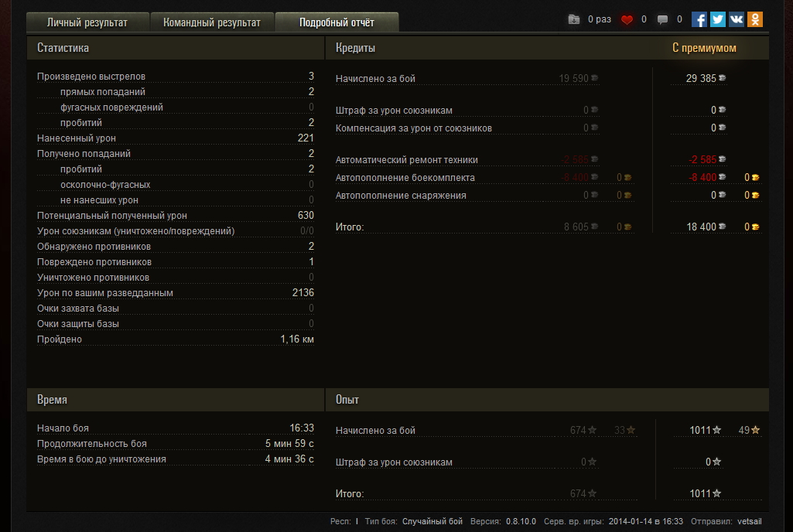793x532 pixels.
Task: Click the Кредиты section header
Action: [356, 48]
